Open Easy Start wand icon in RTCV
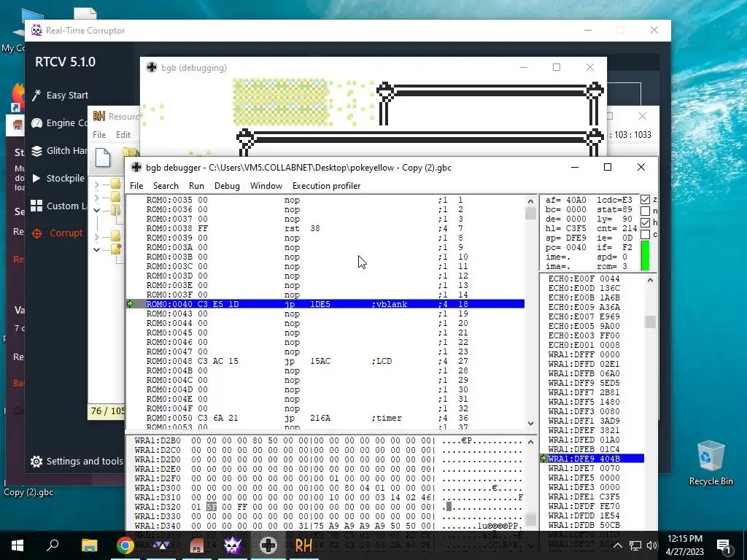The width and height of the screenshot is (747, 560). tap(36, 96)
